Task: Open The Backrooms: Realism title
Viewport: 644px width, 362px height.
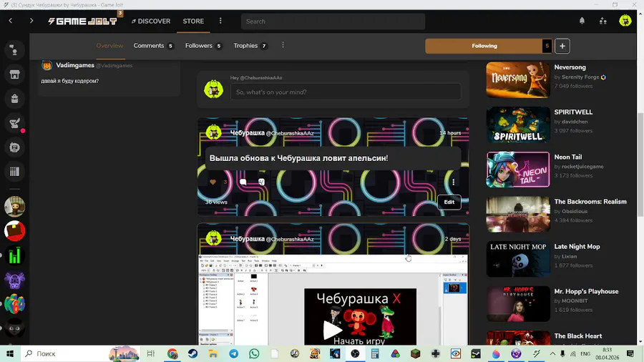Action: 590,202
